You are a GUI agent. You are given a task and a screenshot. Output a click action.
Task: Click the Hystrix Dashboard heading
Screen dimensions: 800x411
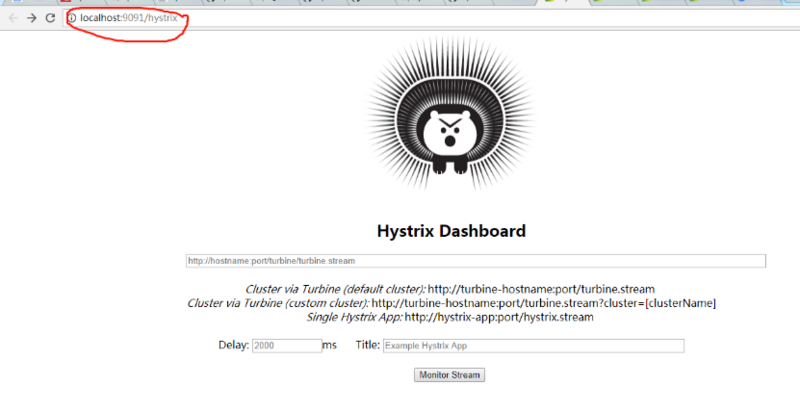click(451, 231)
